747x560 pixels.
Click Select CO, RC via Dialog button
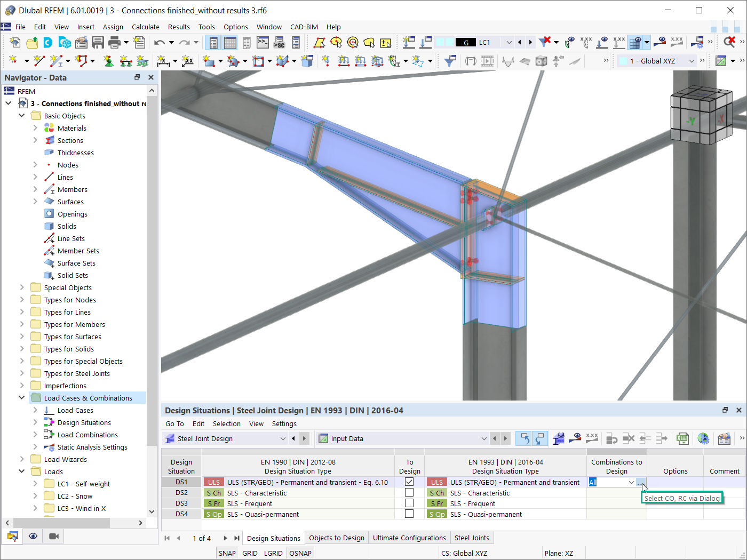pos(641,482)
